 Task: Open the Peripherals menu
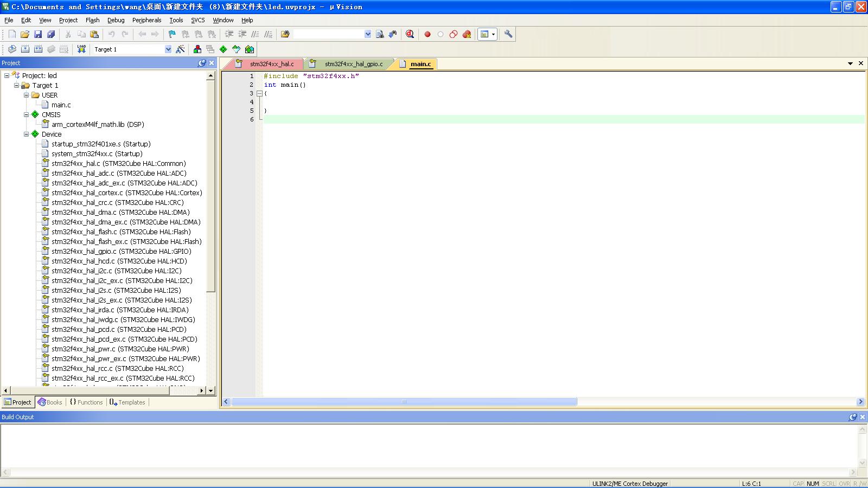tap(146, 20)
